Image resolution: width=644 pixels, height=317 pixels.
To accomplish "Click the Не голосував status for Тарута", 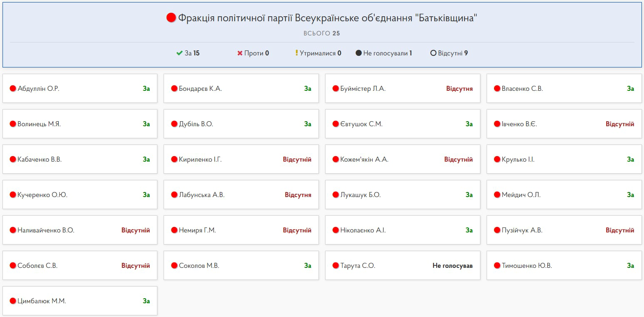I will [x=453, y=266].
